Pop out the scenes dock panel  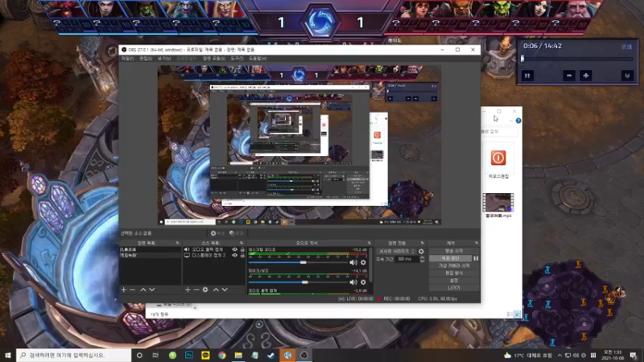tap(177, 243)
